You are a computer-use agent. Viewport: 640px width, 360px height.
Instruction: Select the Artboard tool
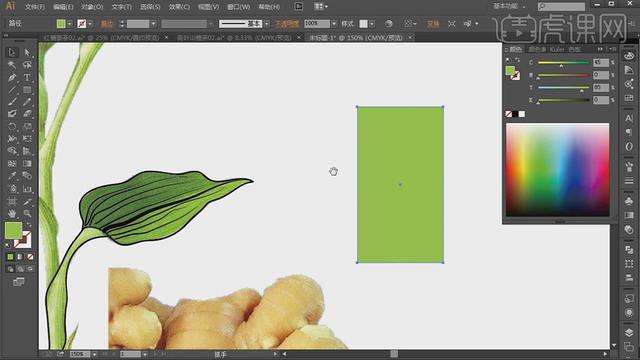click(x=12, y=201)
